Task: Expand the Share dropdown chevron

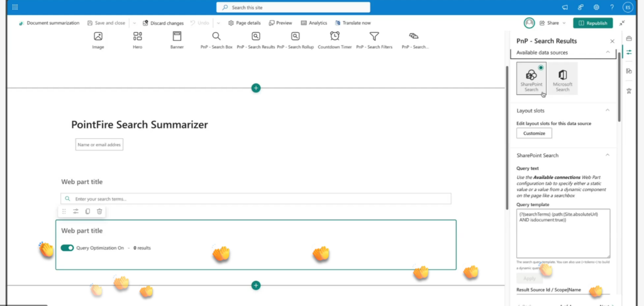Action: (564, 23)
